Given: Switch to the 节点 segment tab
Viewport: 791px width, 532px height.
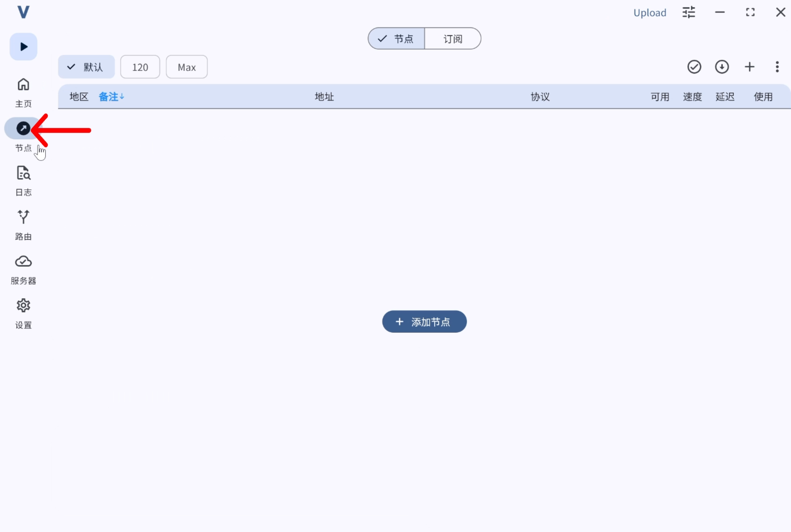Looking at the screenshot, I should point(396,39).
